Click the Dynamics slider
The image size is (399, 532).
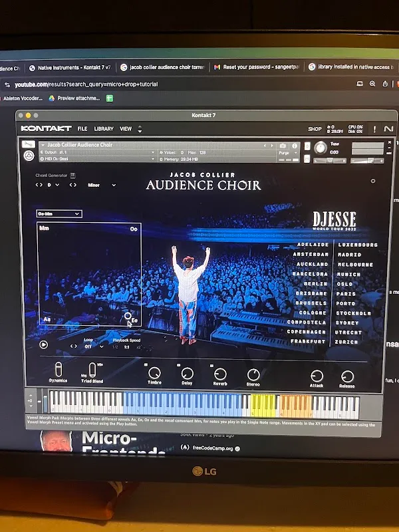point(59,370)
